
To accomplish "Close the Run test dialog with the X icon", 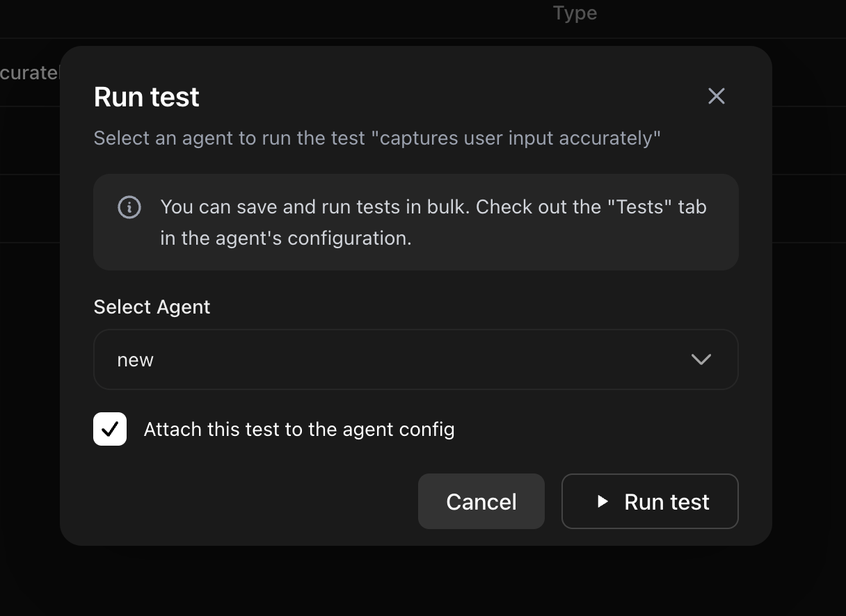I will click(x=716, y=96).
